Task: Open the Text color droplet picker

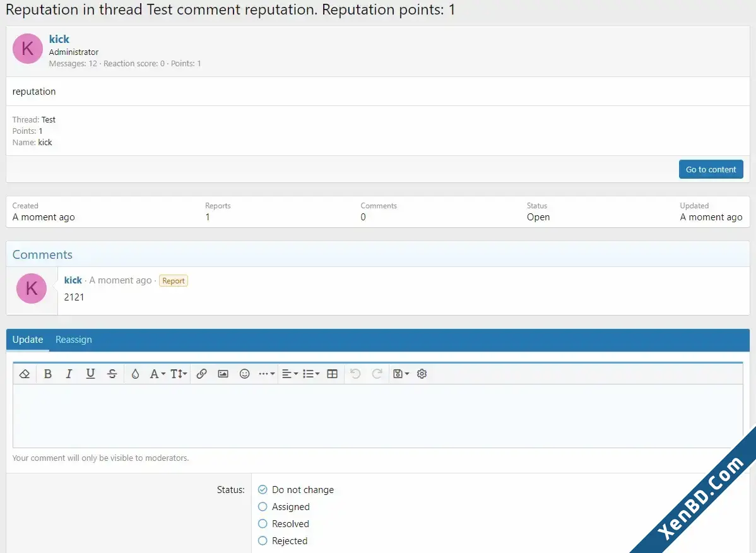Action: click(135, 374)
